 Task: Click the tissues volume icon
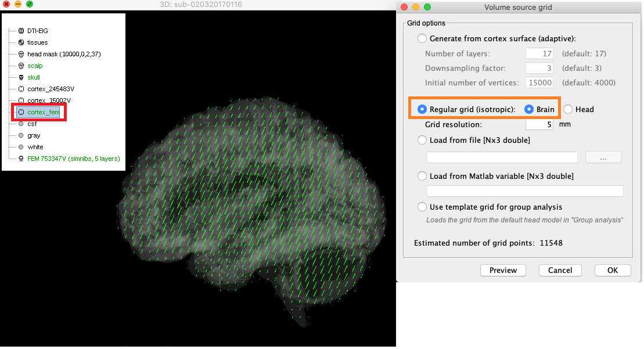click(x=21, y=42)
